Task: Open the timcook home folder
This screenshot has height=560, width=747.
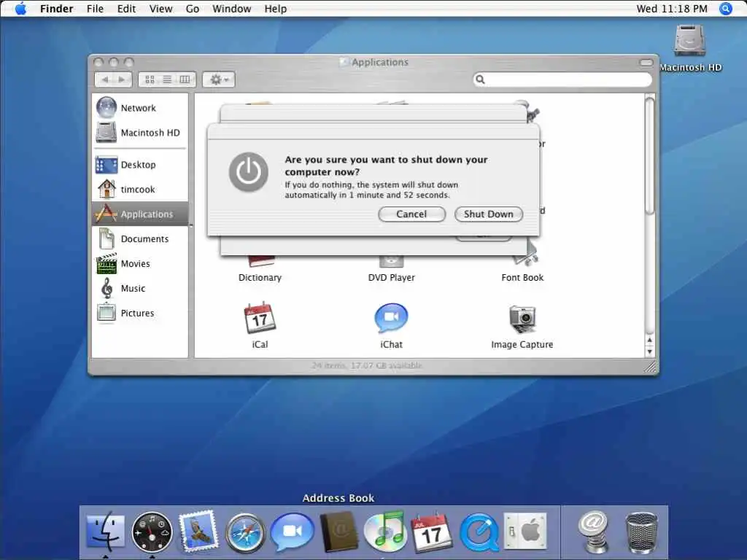Action: pos(140,190)
